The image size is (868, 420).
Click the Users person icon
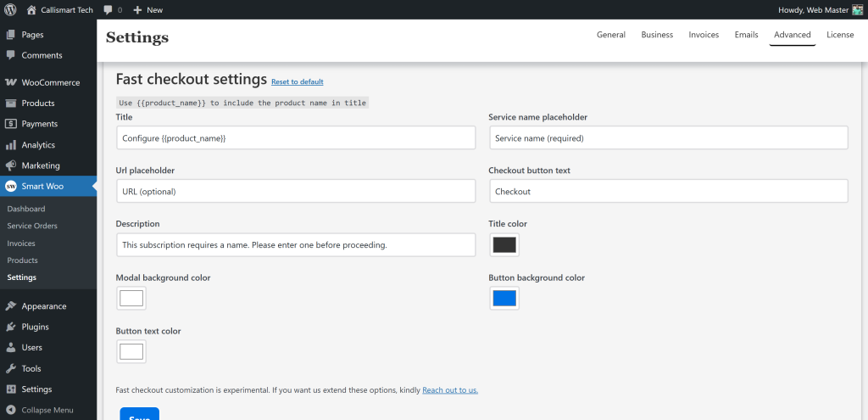(x=10, y=347)
